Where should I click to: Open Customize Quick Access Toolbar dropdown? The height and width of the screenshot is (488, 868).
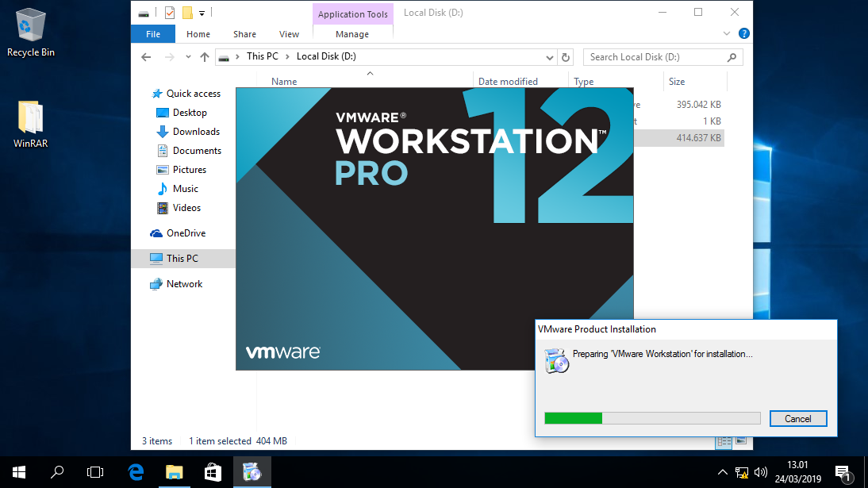[202, 13]
